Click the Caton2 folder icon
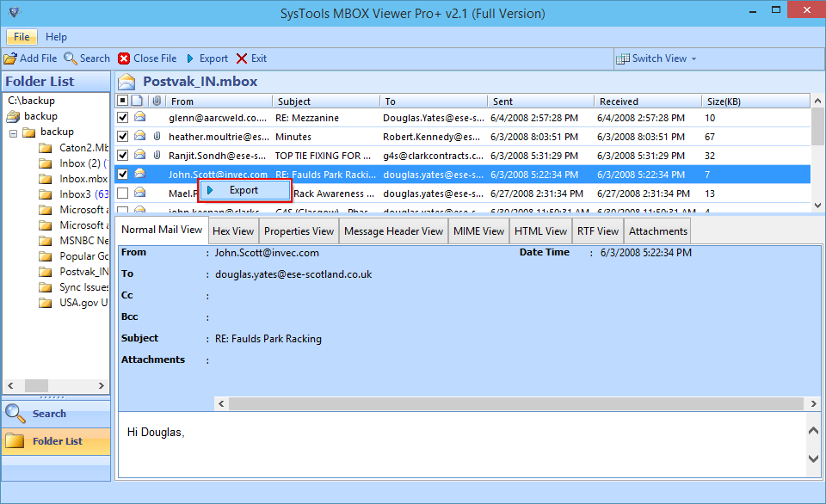The height and width of the screenshot is (504, 826). tap(46, 148)
